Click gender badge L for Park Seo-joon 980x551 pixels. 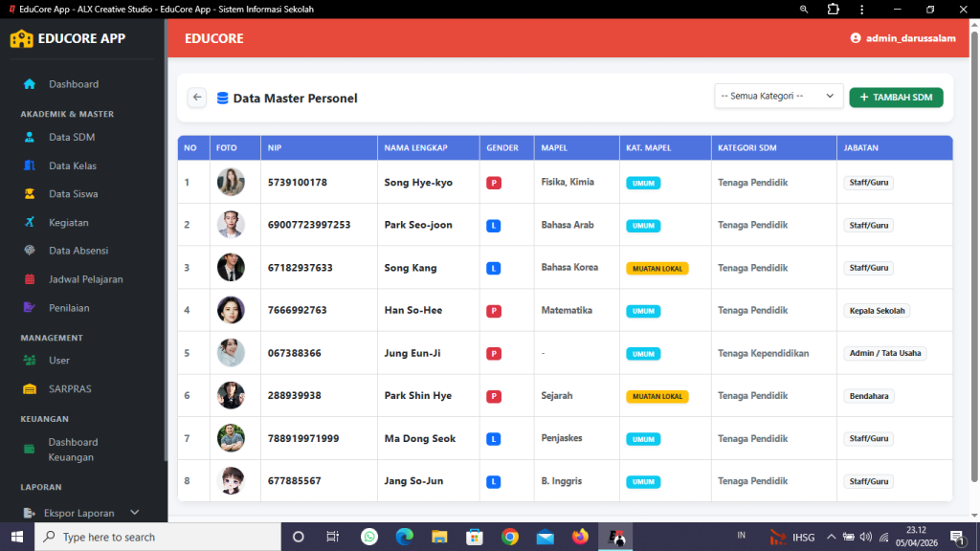click(494, 226)
